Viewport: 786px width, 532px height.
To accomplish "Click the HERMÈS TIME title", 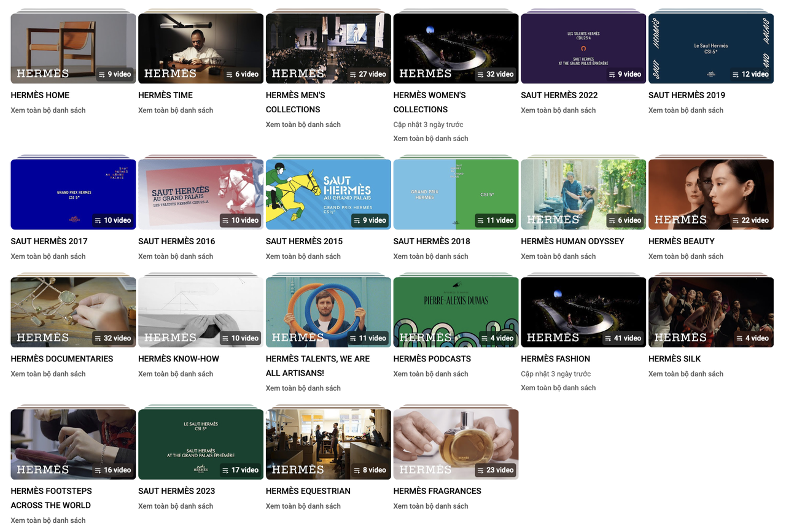I will (x=165, y=95).
